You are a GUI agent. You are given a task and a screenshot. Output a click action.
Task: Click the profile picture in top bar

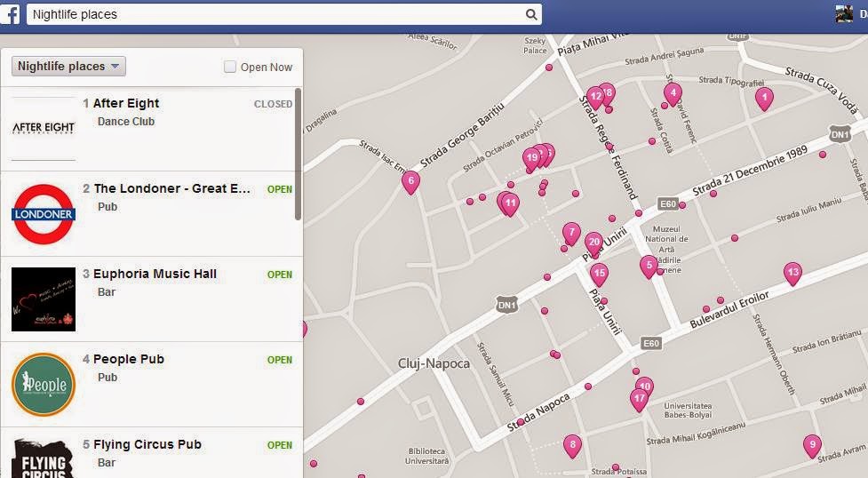point(844,14)
